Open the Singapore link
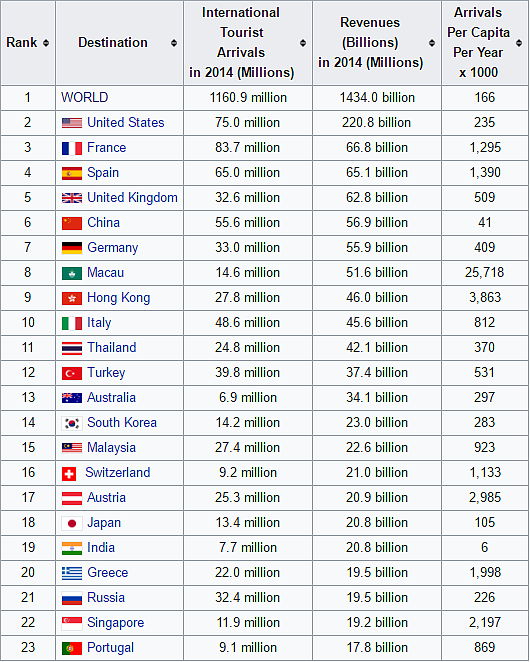Viewport: 530px width, 662px height. coord(115,623)
